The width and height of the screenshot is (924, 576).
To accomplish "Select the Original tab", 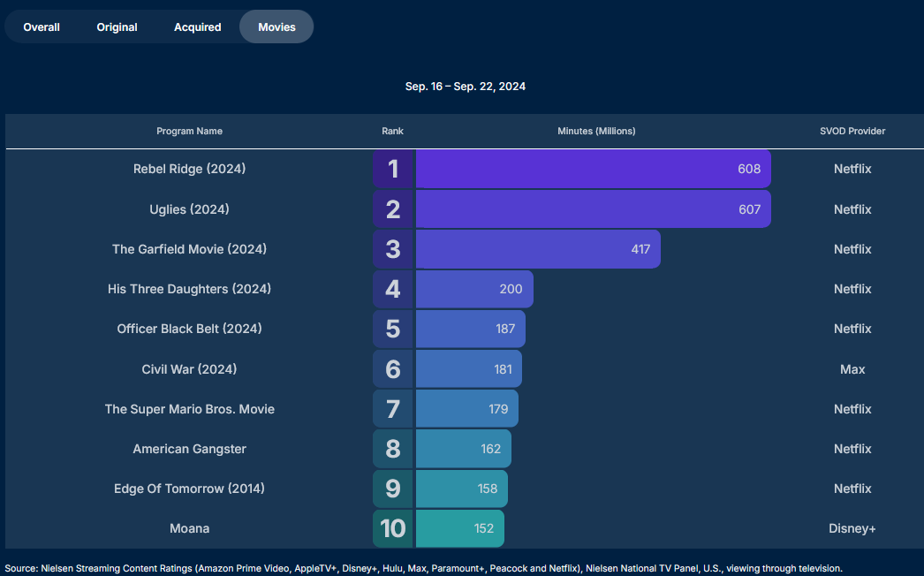I will click(x=117, y=27).
